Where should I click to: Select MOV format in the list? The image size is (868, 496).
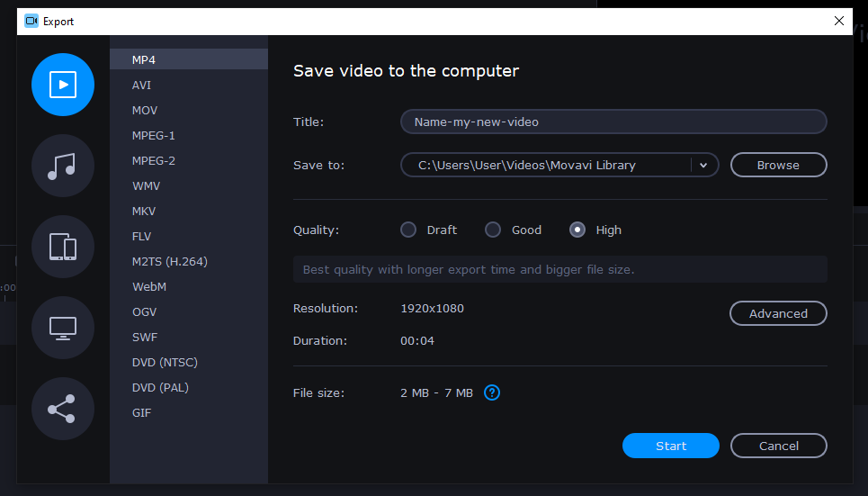pos(144,110)
